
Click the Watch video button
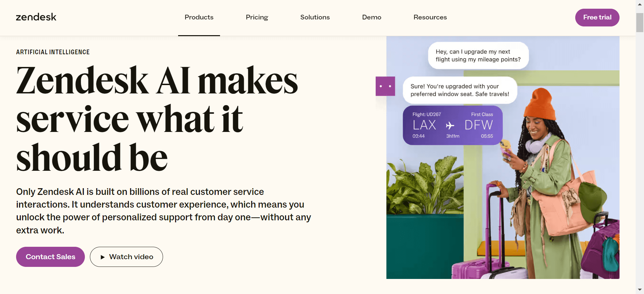pos(126,257)
